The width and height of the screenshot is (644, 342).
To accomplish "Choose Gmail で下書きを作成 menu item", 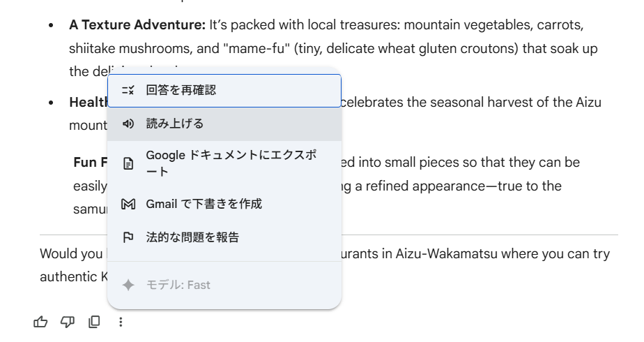I will coord(204,204).
